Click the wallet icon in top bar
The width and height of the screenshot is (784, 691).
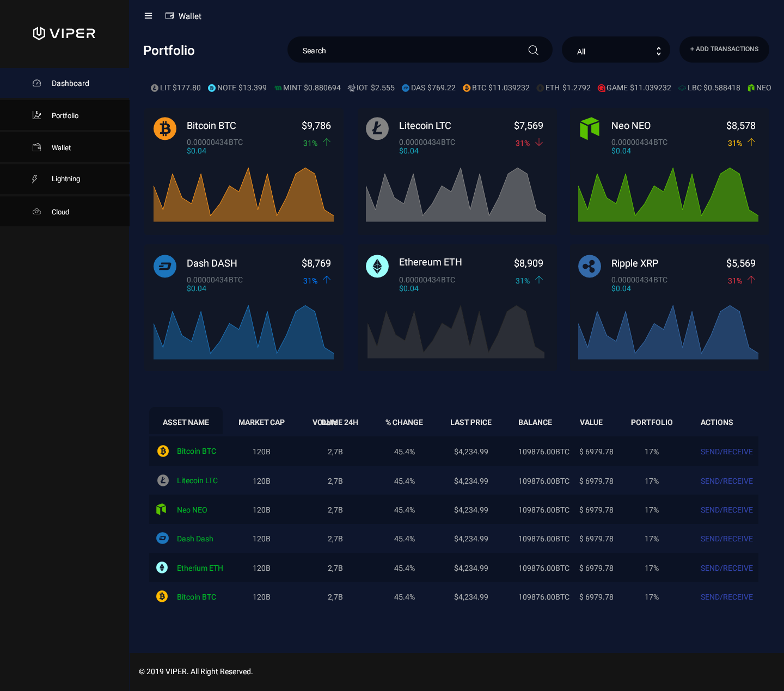pyautogui.click(x=170, y=16)
